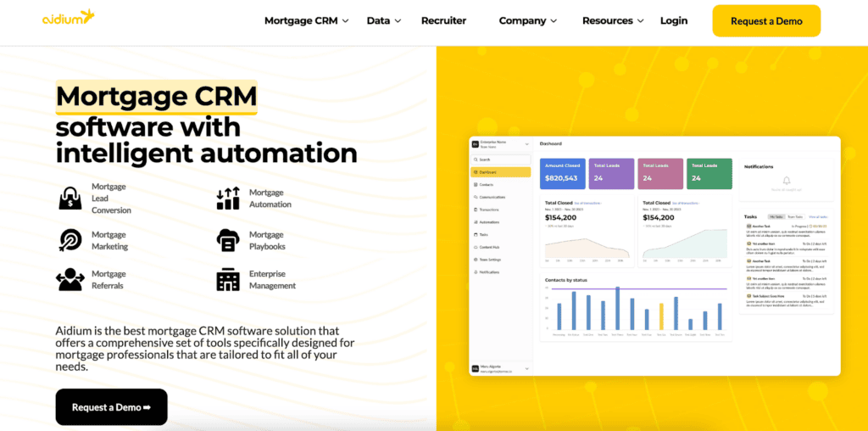Go to the Recruiter page
This screenshot has width=868, height=431.
443,20
